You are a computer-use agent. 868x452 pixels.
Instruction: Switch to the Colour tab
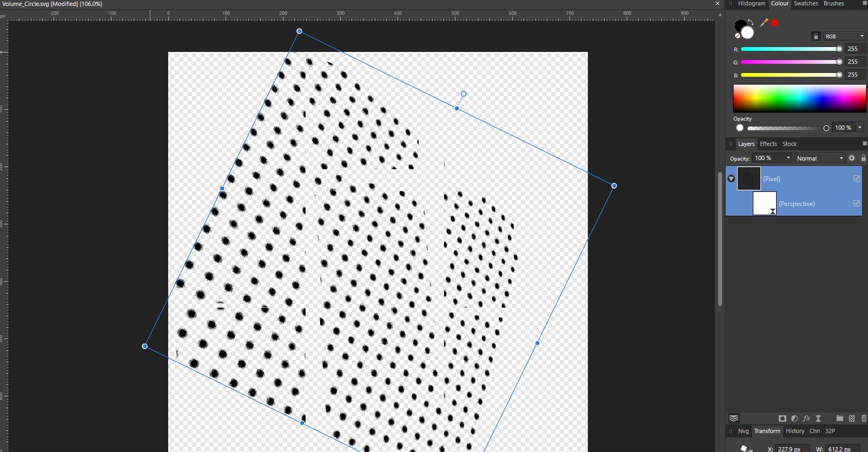[x=780, y=3]
